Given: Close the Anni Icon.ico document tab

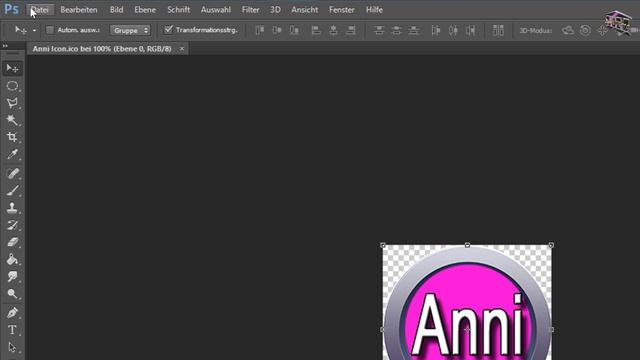Looking at the screenshot, I should click(x=182, y=49).
